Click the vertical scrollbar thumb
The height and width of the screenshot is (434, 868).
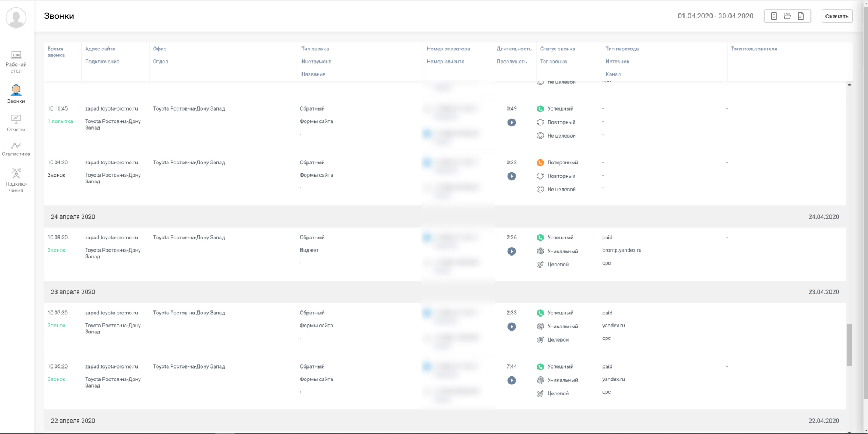pos(850,345)
